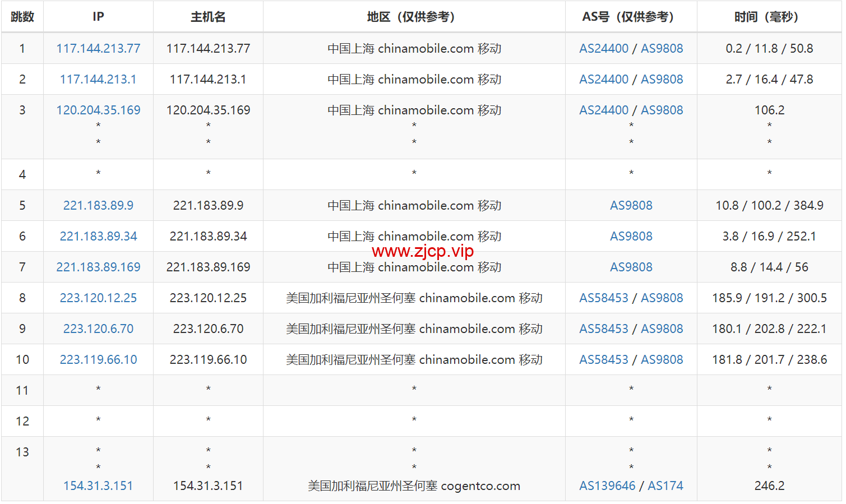Click hostname cell 117.144.213.77
Viewport: 846px width, 504px height.
208,49
